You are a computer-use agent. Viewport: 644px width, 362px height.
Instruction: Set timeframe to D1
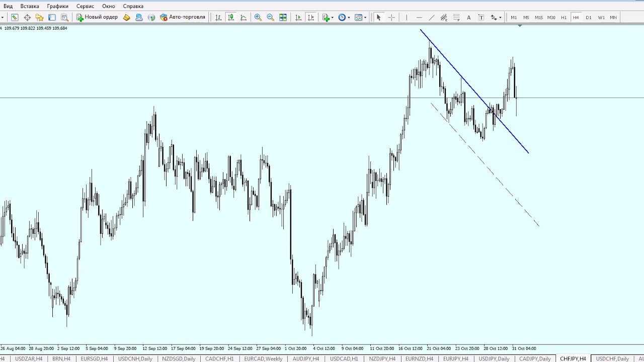coord(589,17)
